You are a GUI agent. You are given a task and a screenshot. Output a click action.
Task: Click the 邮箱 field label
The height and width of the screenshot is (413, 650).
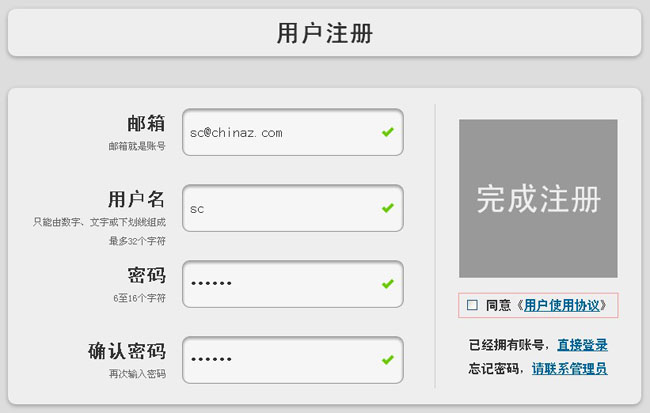[146, 123]
